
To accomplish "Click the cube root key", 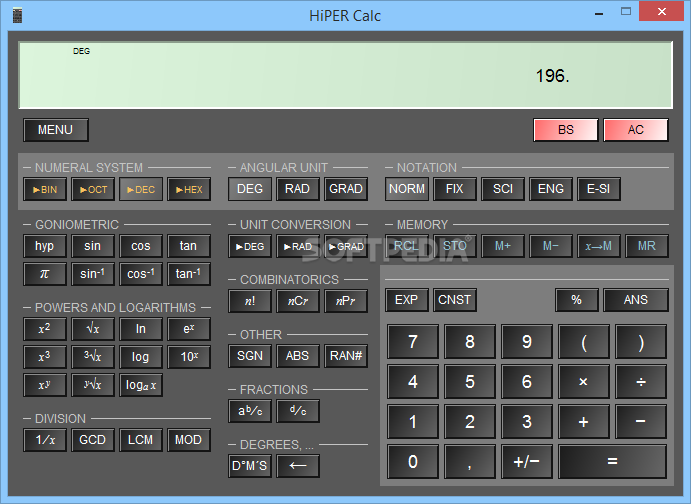I will click(93, 357).
